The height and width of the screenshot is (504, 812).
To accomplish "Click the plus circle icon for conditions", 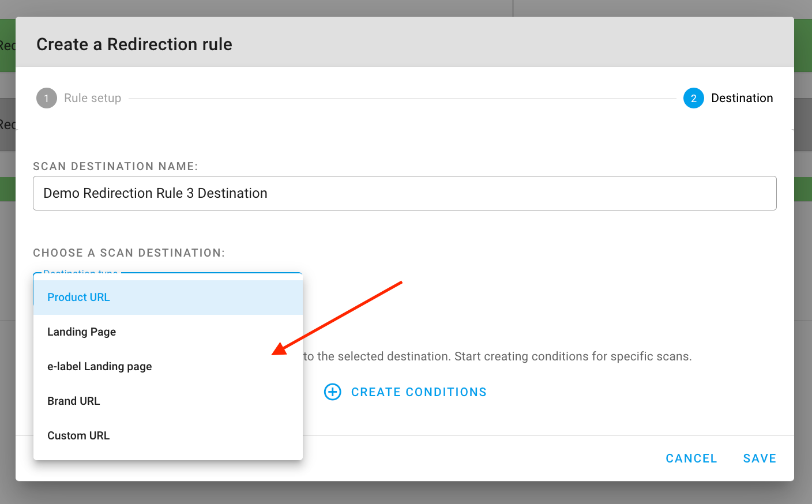I will tap(333, 392).
